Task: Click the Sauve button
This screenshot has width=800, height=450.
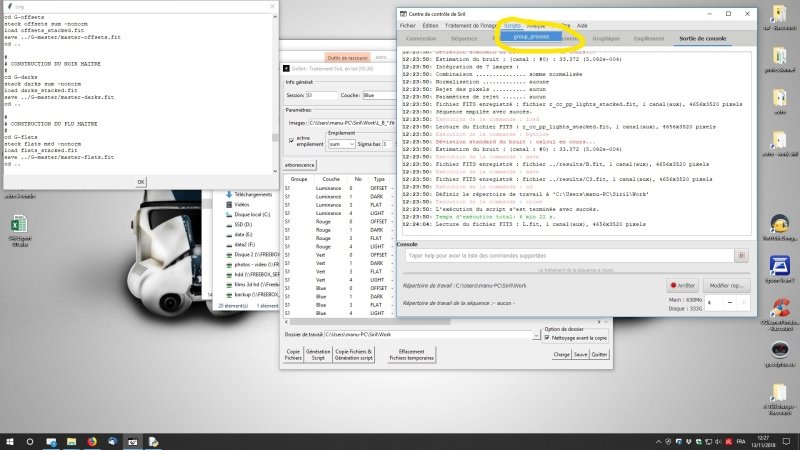Action: (x=581, y=355)
